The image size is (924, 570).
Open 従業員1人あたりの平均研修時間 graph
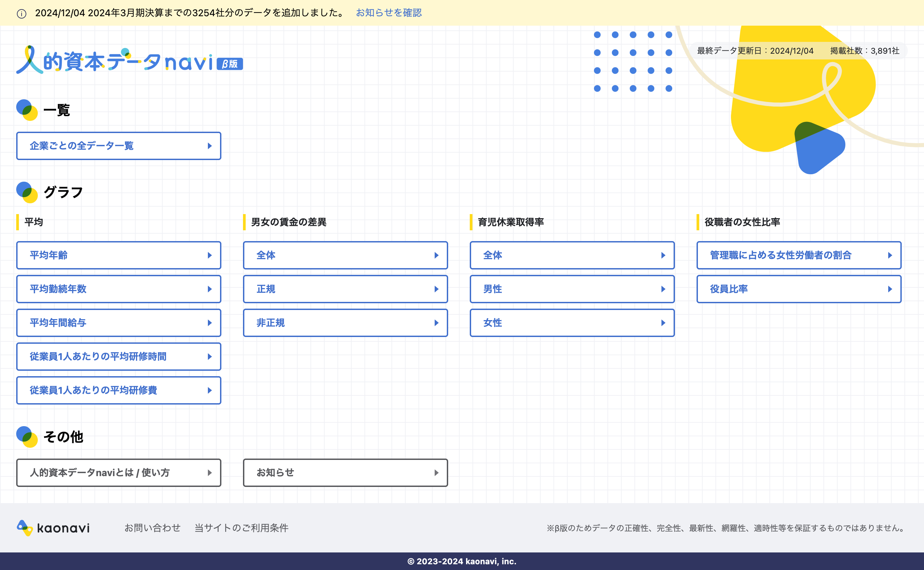[119, 357]
